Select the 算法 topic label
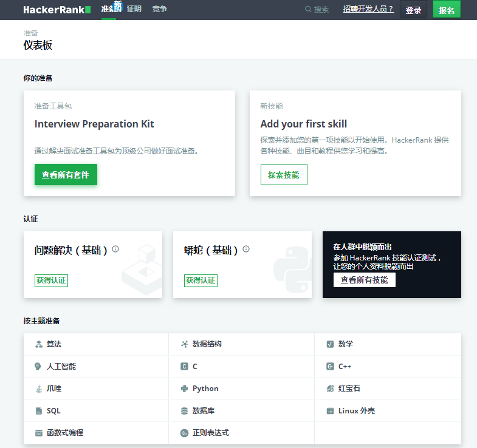 point(54,344)
